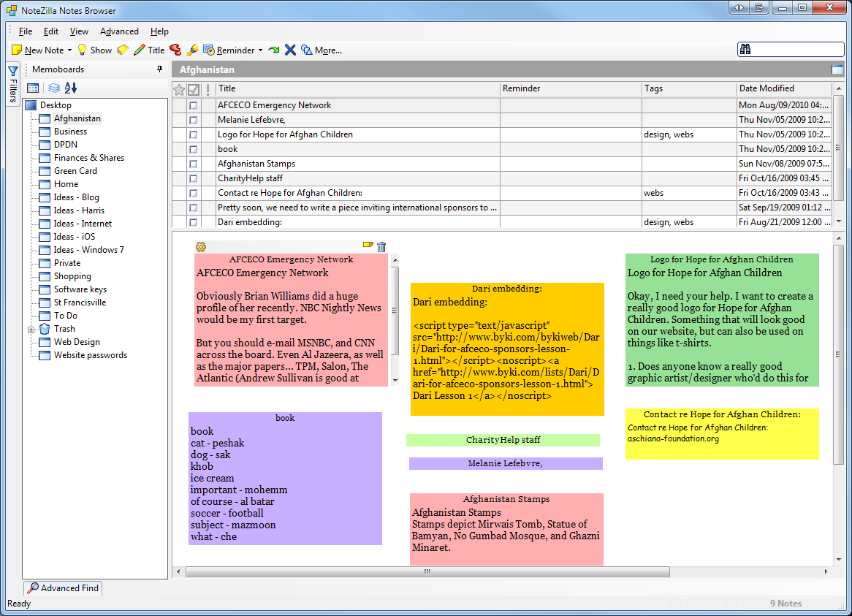This screenshot has height=616, width=852.
Task: Select the Business memoboard
Action: point(70,132)
